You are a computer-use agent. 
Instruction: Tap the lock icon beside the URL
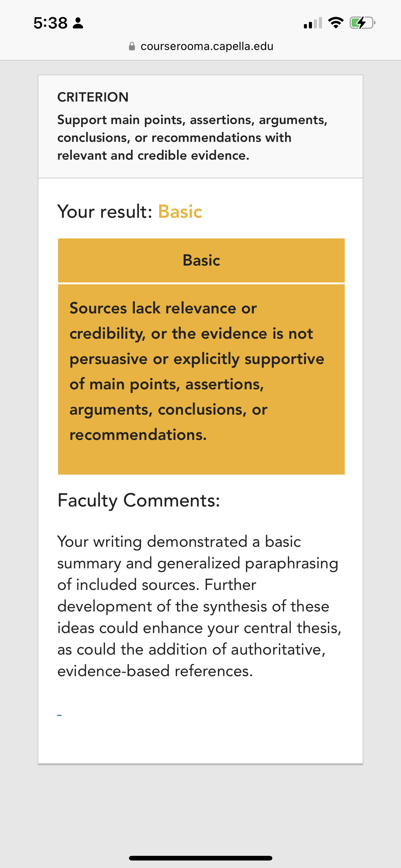[132, 46]
